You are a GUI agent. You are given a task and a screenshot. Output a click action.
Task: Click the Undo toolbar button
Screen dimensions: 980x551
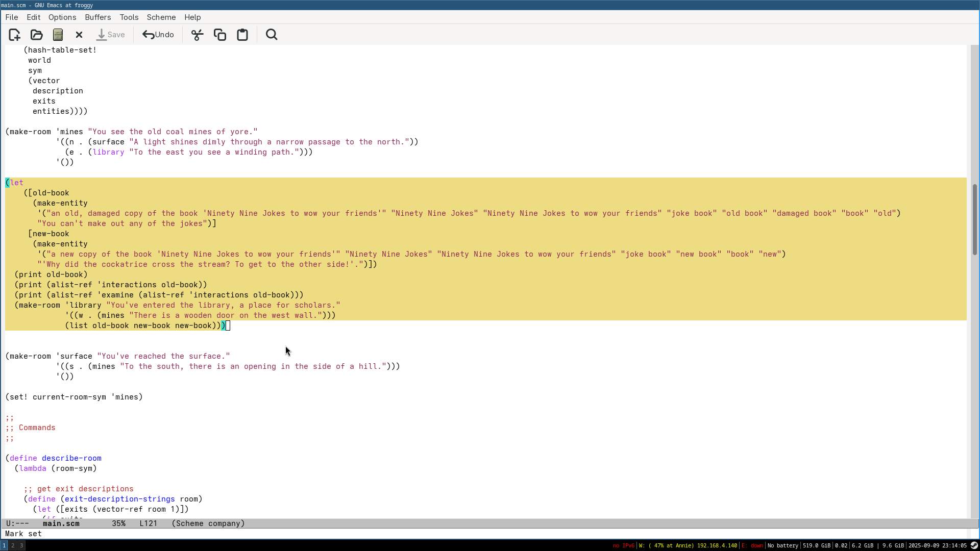pyautogui.click(x=158, y=35)
